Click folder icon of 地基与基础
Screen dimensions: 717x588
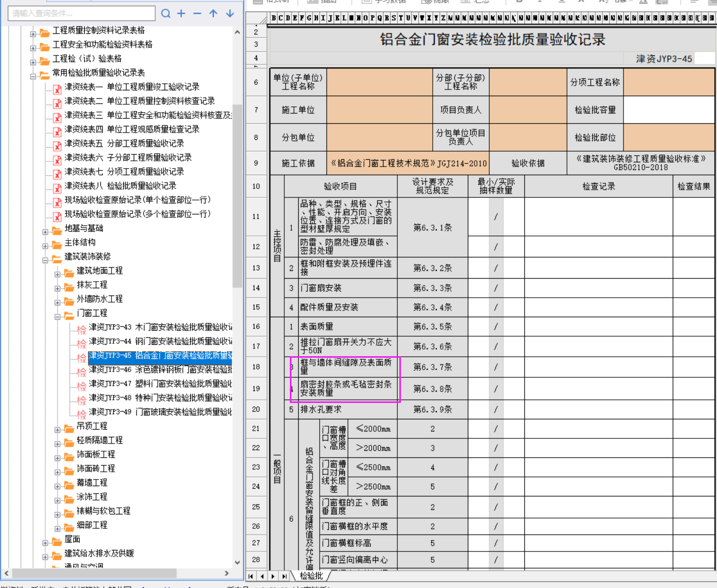[57, 230]
